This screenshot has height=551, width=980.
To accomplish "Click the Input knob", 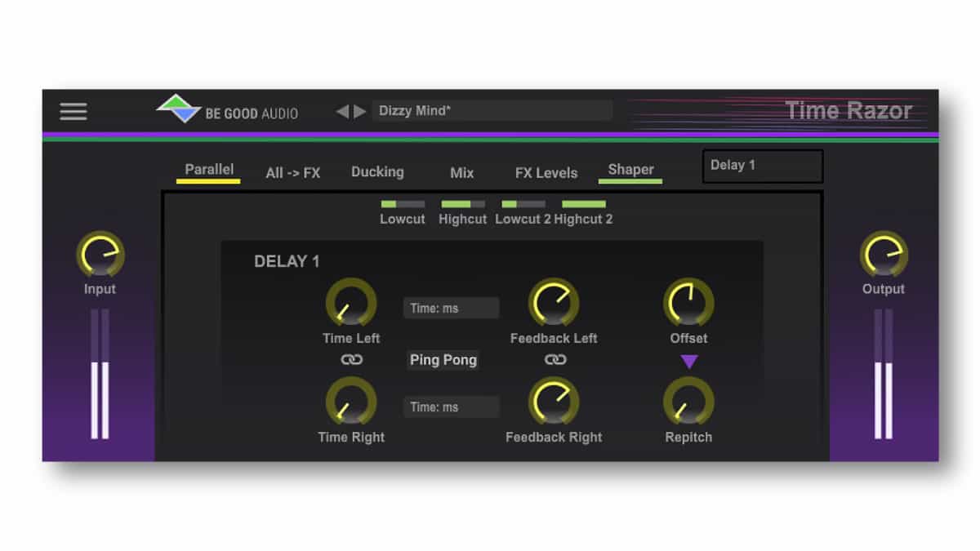I will click(100, 254).
